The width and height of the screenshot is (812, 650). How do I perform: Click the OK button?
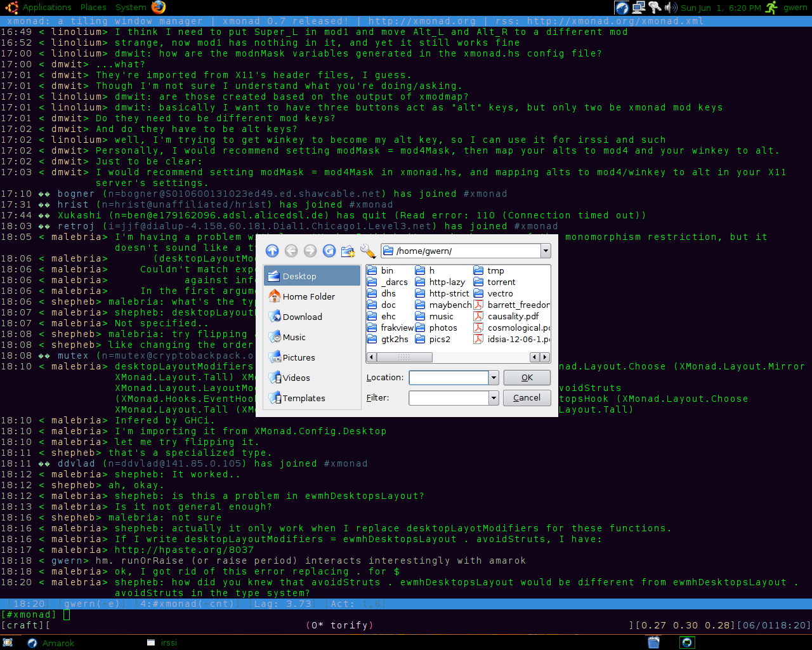527,378
